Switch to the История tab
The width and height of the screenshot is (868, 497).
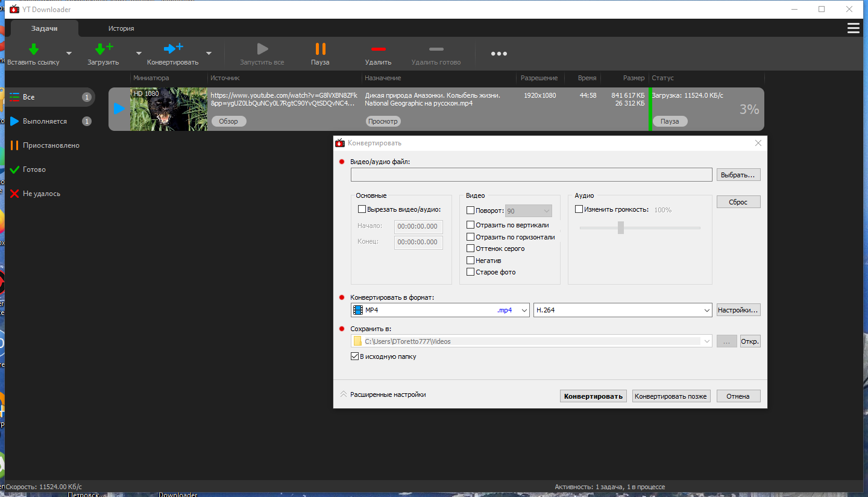tap(121, 28)
